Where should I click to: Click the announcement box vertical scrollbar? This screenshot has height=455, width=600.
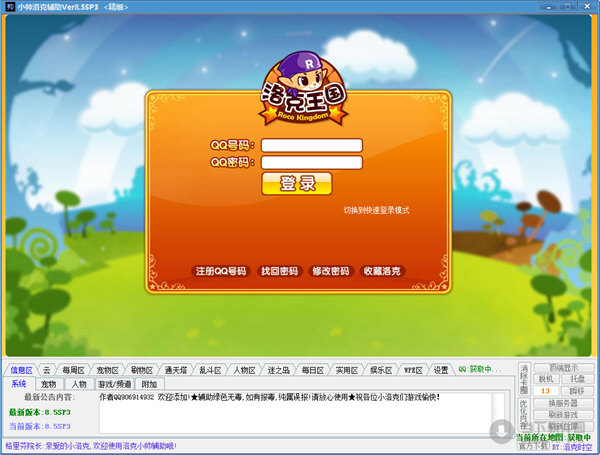pyautogui.click(x=499, y=413)
